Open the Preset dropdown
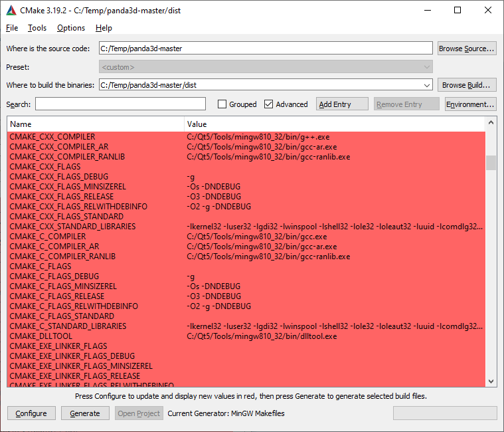 pos(266,67)
